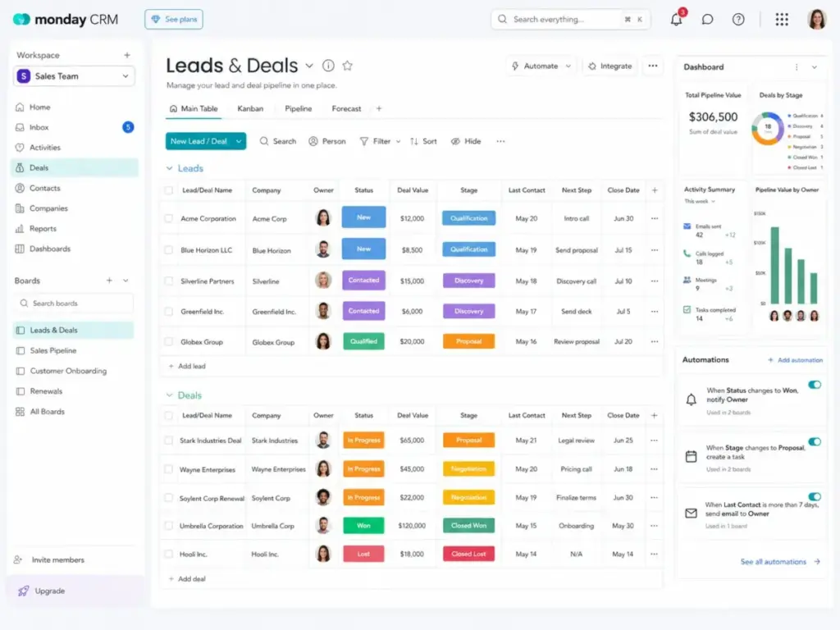Add column to Deals table

[x=654, y=415]
